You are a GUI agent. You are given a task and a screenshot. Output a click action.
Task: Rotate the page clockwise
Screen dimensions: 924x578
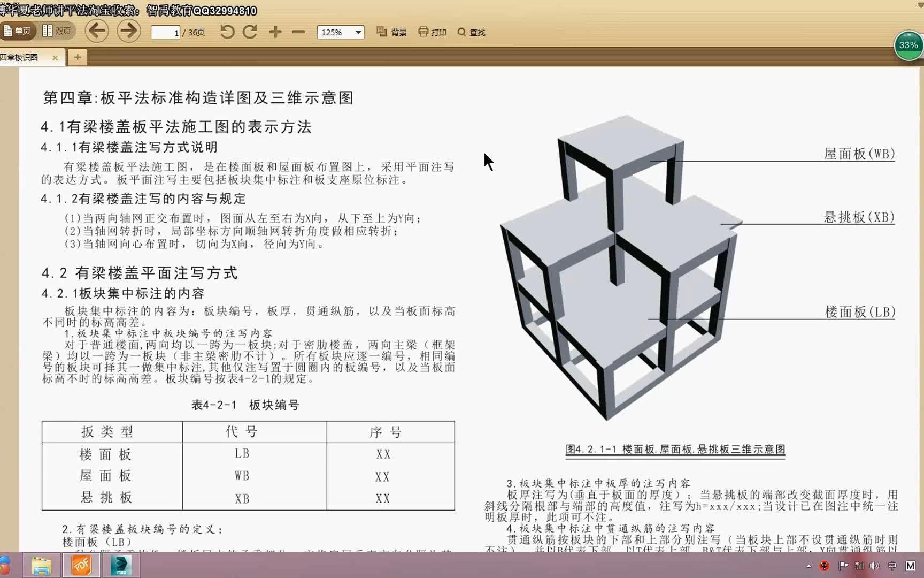[250, 32]
